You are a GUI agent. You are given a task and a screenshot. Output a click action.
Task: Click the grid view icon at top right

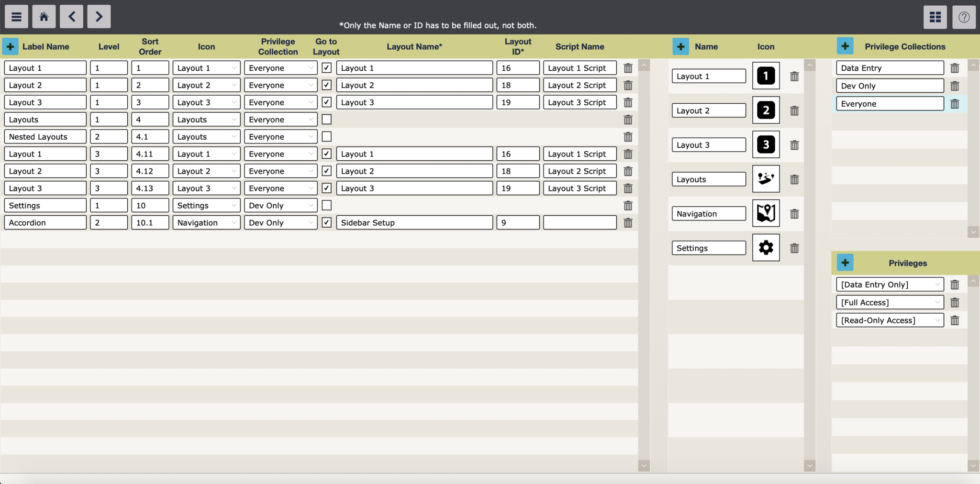tap(934, 17)
